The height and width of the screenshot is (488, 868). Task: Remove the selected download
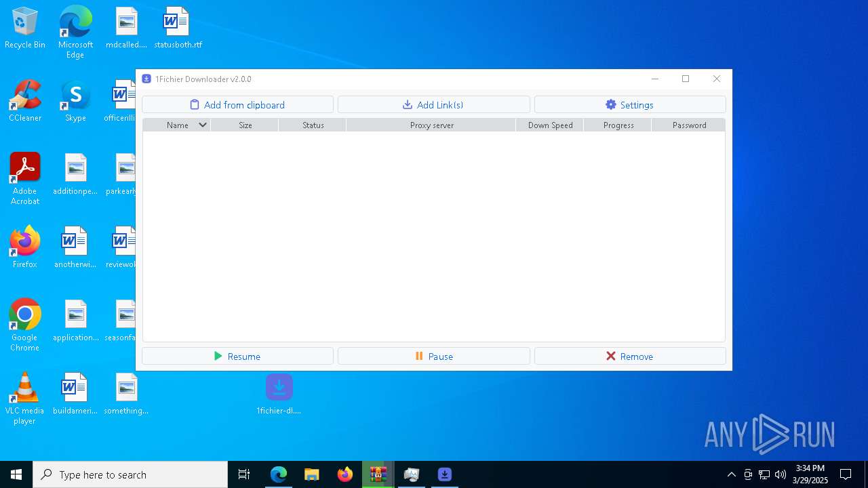click(x=630, y=356)
